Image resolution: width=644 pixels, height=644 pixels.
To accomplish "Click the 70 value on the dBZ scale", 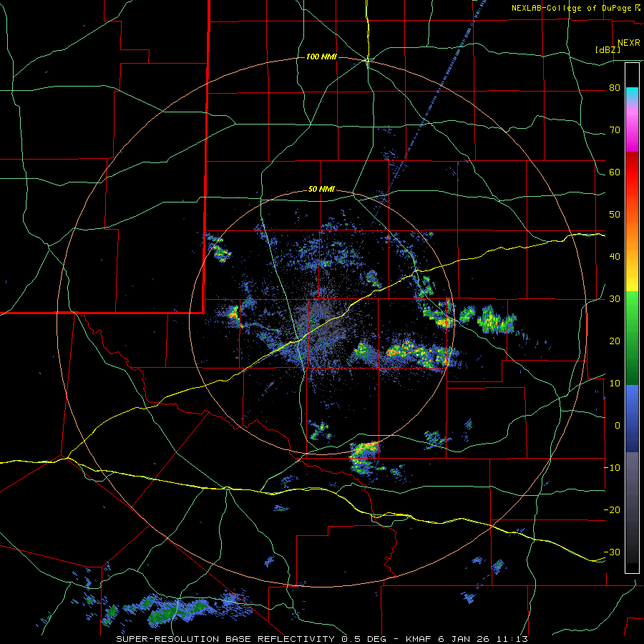I will (615, 130).
